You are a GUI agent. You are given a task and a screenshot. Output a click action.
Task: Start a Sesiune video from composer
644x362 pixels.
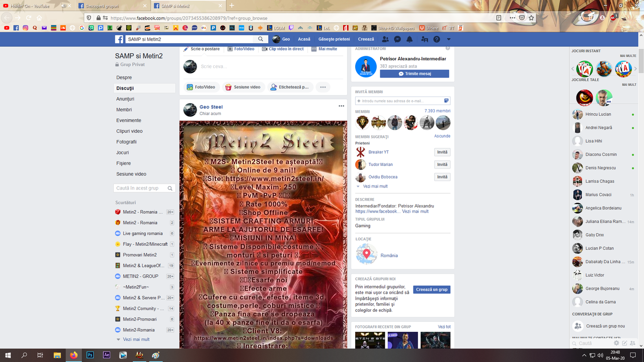click(x=243, y=87)
